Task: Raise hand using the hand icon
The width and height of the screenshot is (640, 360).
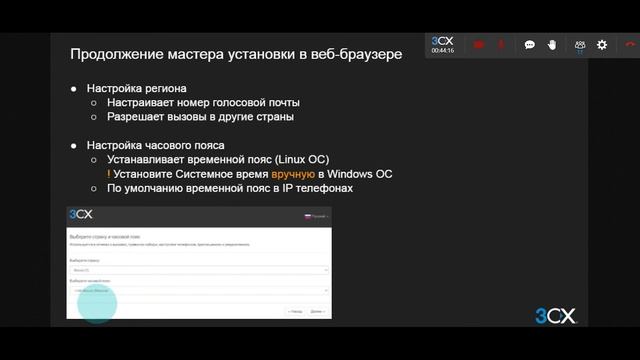Action: pyautogui.click(x=552, y=44)
